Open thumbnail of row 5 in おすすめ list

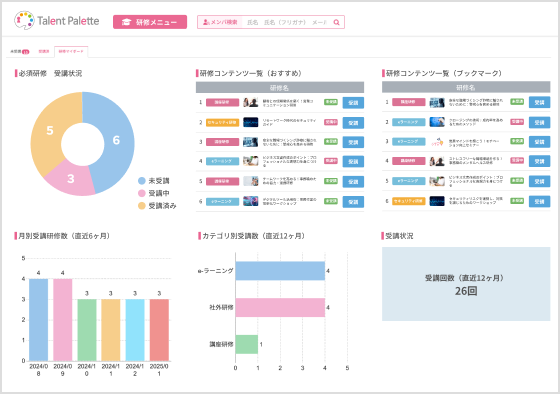(250, 181)
